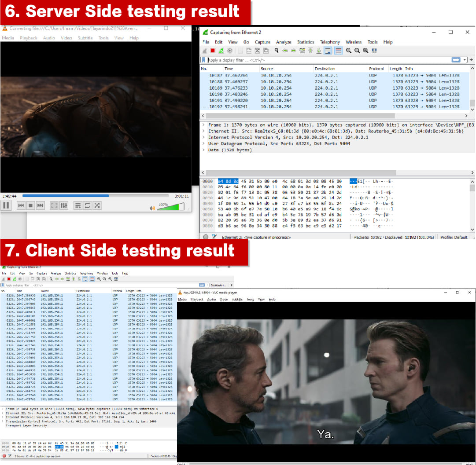
Task: Open display filter history dropdown, server-side Wireshark
Action: click(465, 60)
